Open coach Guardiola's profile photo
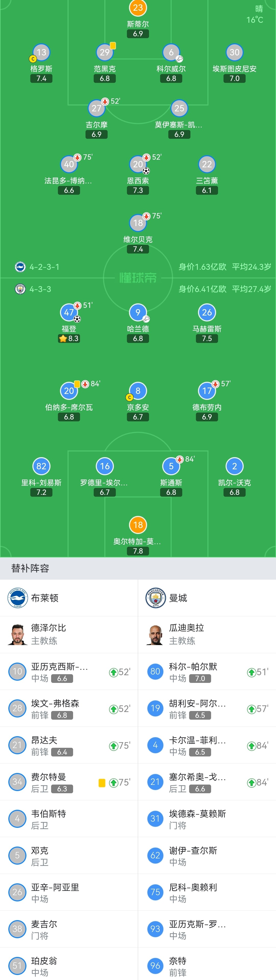Viewport: 276px width, 980px height. click(156, 635)
